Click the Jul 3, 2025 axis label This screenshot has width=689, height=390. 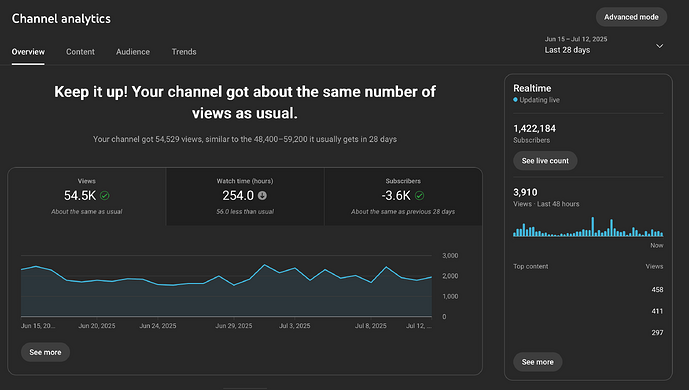coord(294,326)
